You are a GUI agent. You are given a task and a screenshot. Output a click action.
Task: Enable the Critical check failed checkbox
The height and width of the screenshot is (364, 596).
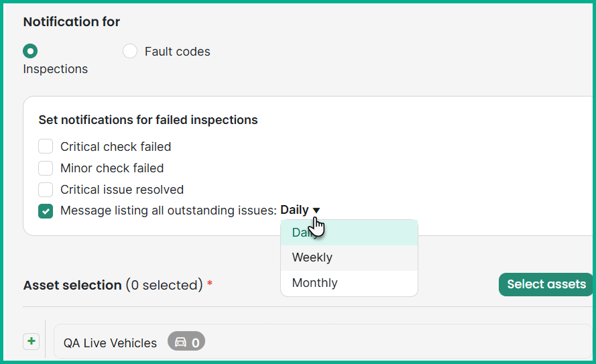(x=46, y=147)
